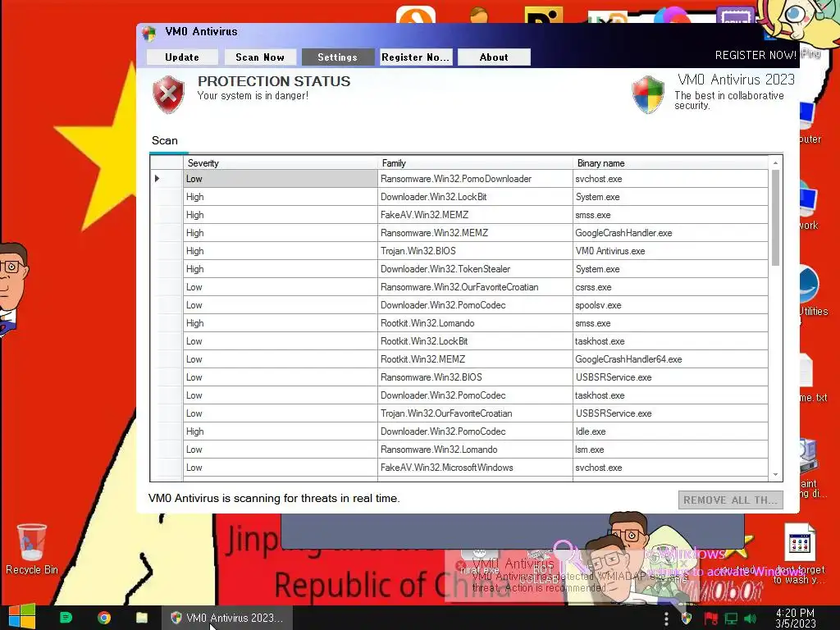Screen dimensions: 840x630
Task: Select the csrss.exe binary cell
Action: point(670,287)
